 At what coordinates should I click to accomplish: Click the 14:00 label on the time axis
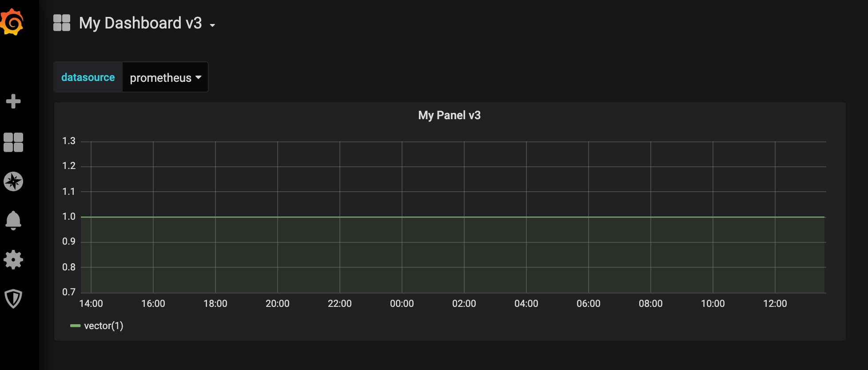(x=91, y=304)
